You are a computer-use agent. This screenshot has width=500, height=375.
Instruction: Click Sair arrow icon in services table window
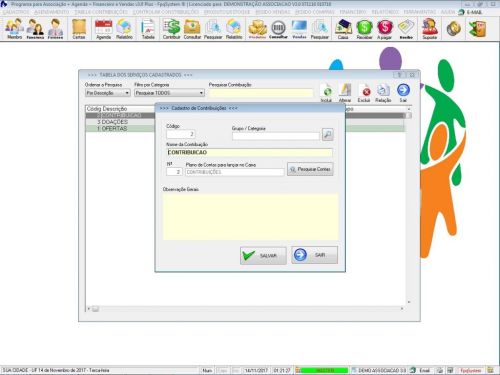(x=403, y=93)
